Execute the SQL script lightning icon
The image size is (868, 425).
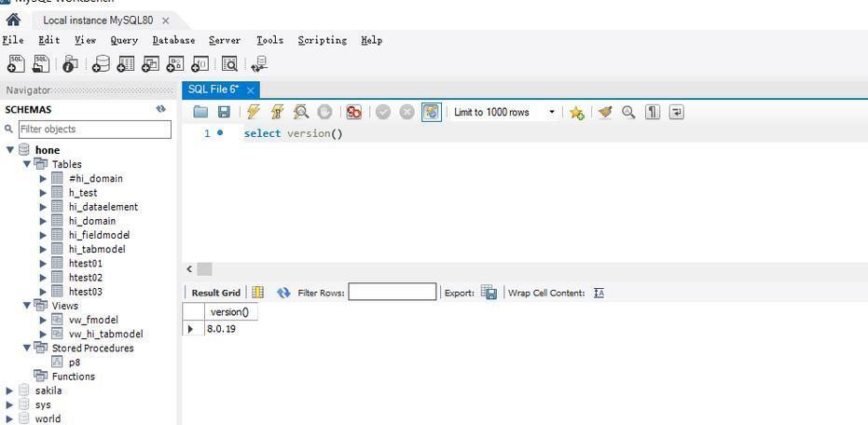pos(253,112)
